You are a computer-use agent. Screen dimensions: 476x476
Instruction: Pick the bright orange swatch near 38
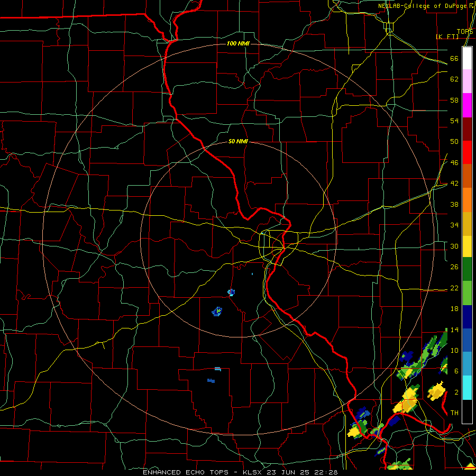pyautogui.click(x=467, y=200)
